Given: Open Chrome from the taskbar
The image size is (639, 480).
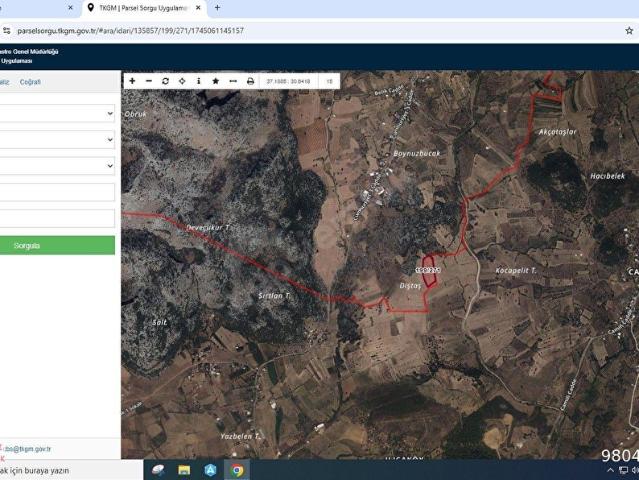Looking at the screenshot, I should 237,470.
